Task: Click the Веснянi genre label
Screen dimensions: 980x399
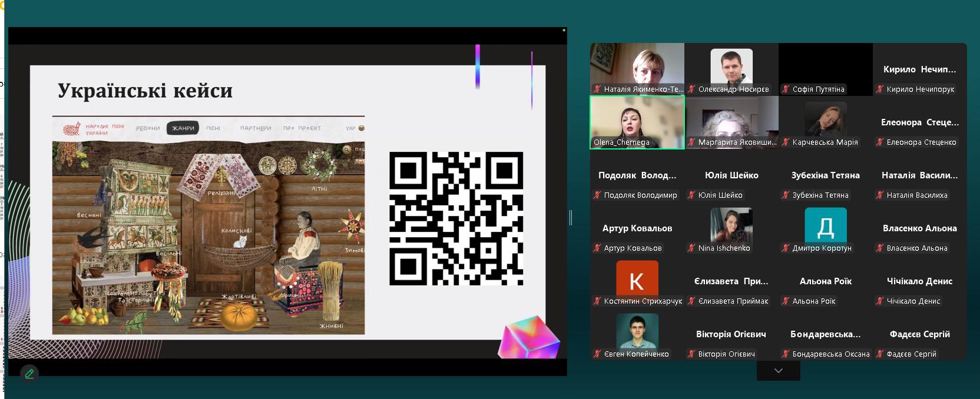Action: 89,215
